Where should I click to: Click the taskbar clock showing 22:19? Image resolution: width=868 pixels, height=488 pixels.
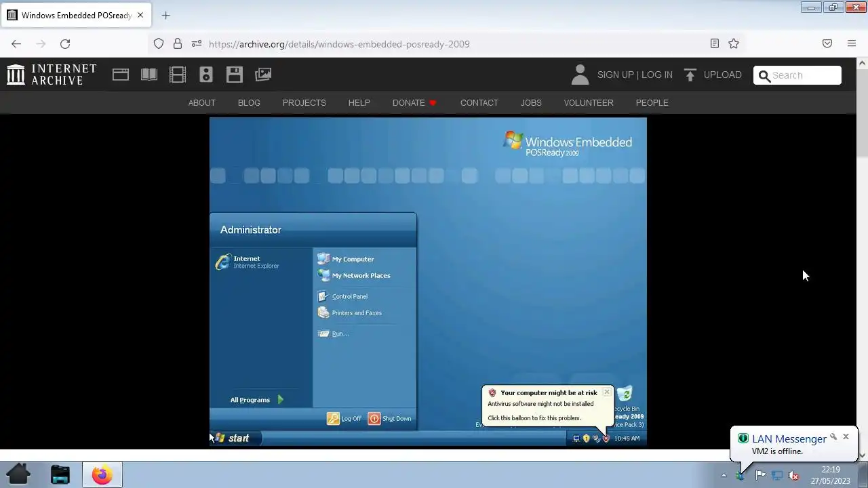tap(831, 475)
